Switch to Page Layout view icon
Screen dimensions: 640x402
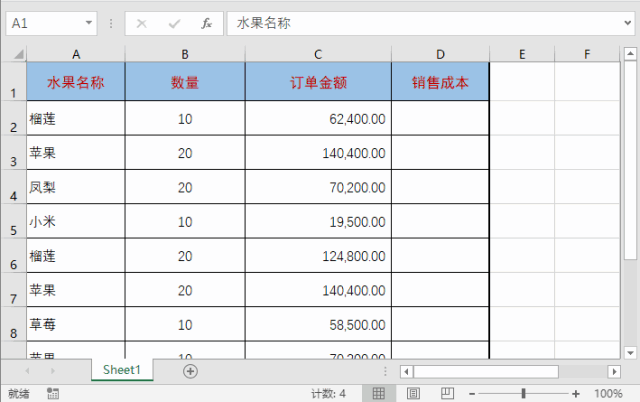pyautogui.click(x=413, y=393)
